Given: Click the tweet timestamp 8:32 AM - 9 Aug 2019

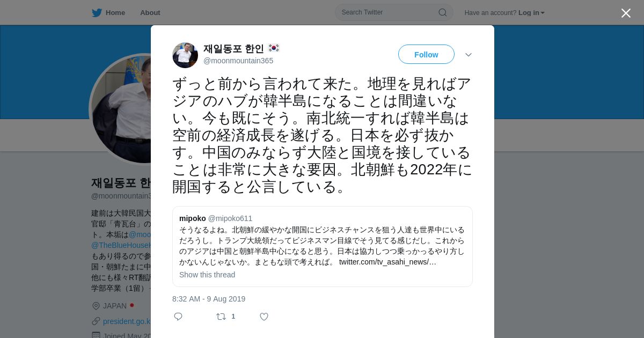Looking at the screenshot, I should pos(209,299).
